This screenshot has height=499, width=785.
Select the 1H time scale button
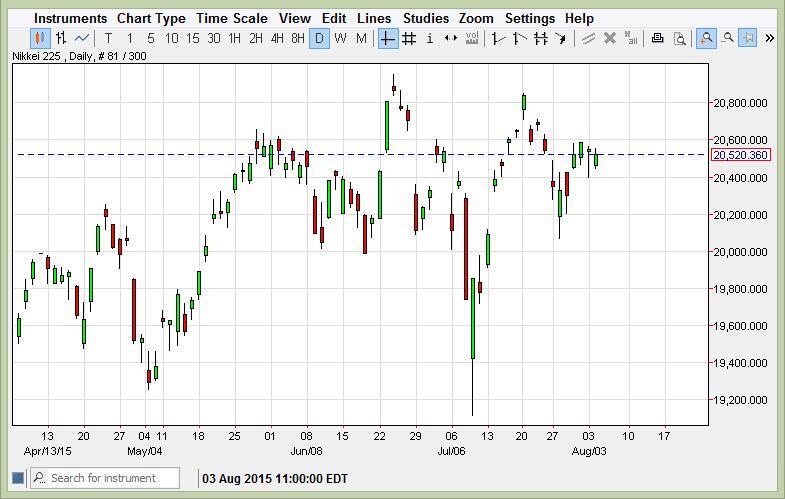tap(234, 38)
